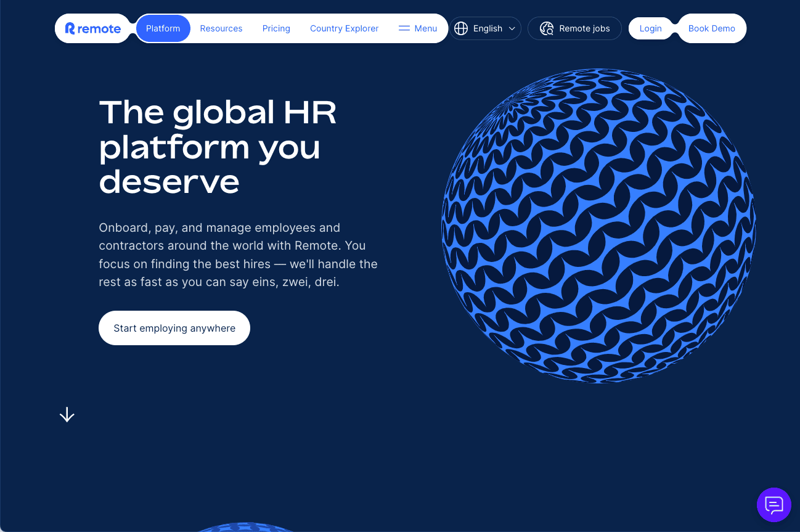This screenshot has width=800, height=532.
Task: Open the purple chat widget
Action: point(773,505)
